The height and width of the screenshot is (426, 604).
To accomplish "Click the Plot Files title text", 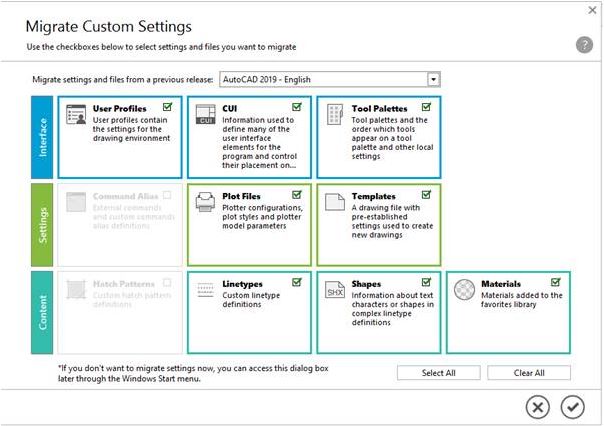I will pyautogui.click(x=241, y=196).
